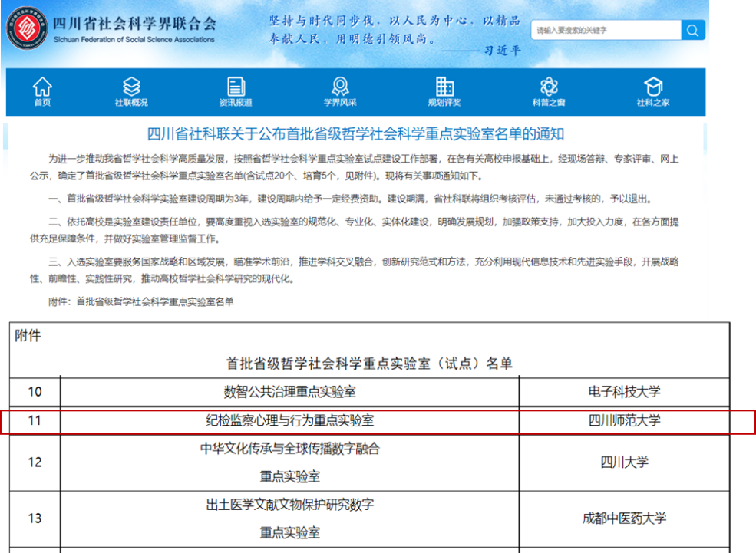Click the paragraph beginning 三、入选实验室要服务国家战略

(355, 270)
